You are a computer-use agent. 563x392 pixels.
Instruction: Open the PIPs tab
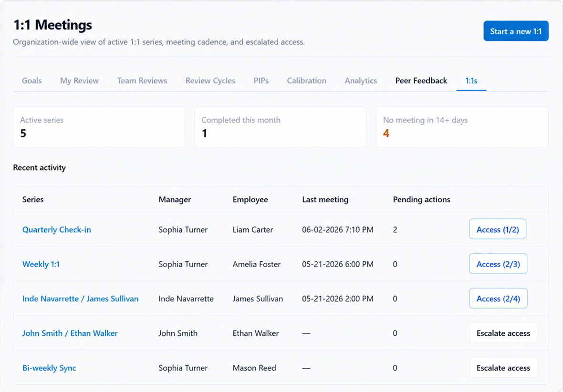click(261, 81)
